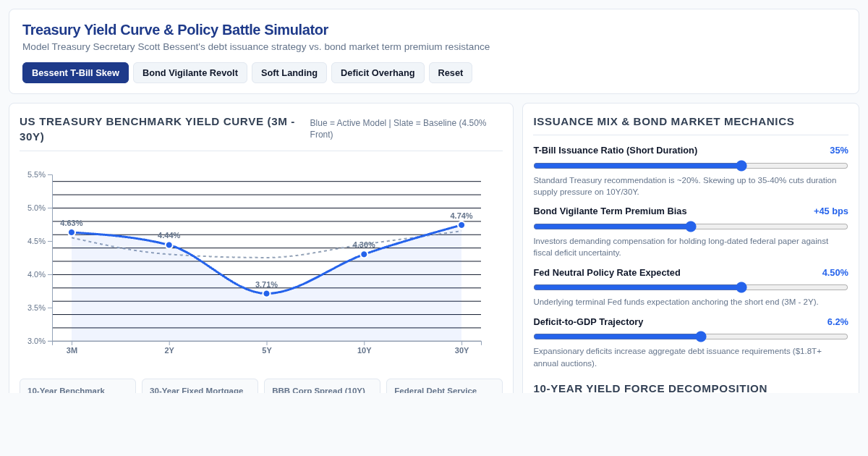Click the 10-Year Yield Force Decomposition heading
Viewport: 868px width, 456px height.
(650, 389)
